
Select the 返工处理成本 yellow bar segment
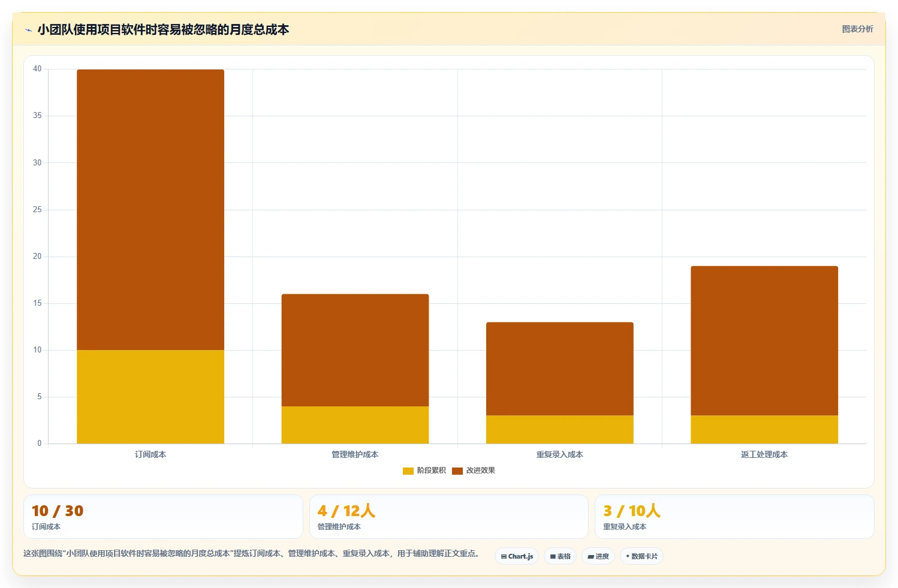(x=764, y=430)
